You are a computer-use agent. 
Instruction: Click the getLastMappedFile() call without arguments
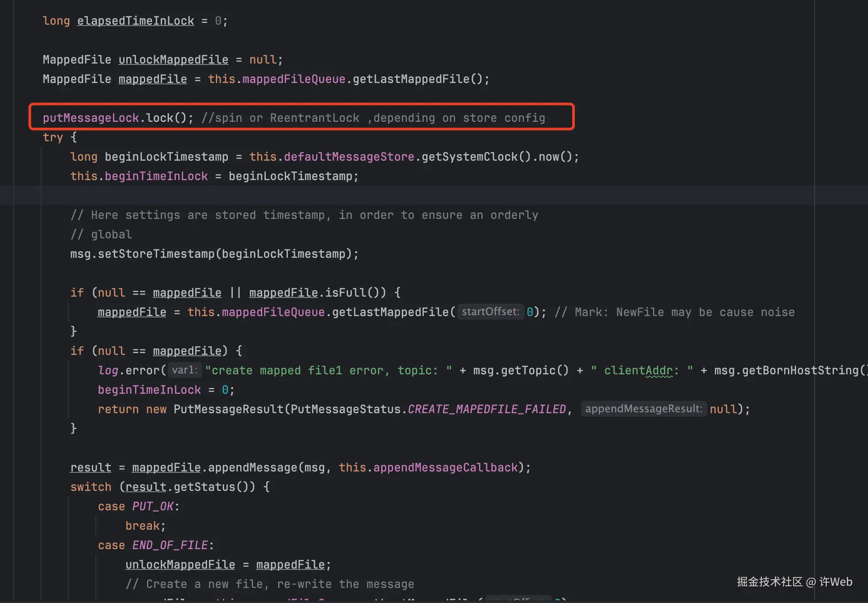point(417,79)
